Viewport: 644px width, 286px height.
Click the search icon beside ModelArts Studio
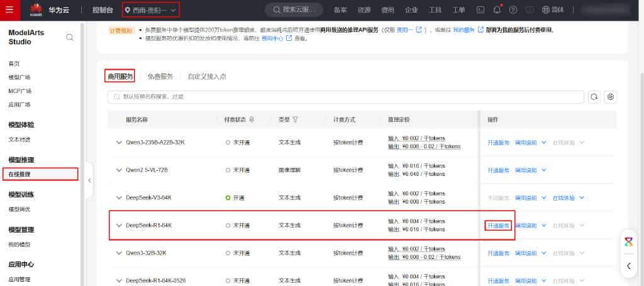pos(70,37)
